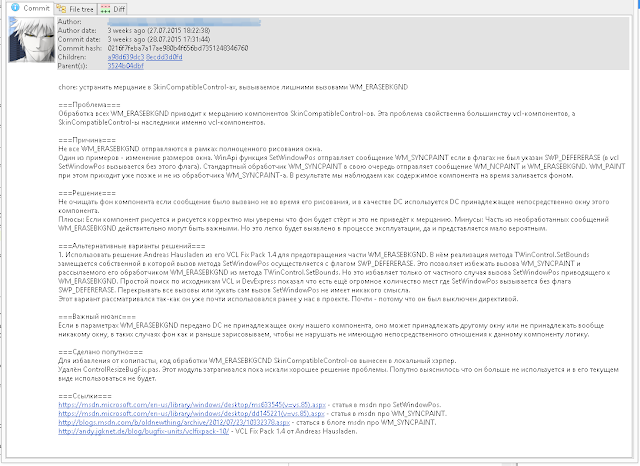Click the author avatar image

coord(31,40)
